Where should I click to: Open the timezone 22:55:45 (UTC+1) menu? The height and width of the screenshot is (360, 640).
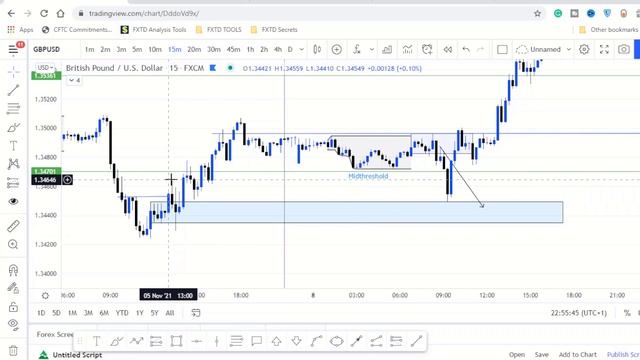[578, 313]
